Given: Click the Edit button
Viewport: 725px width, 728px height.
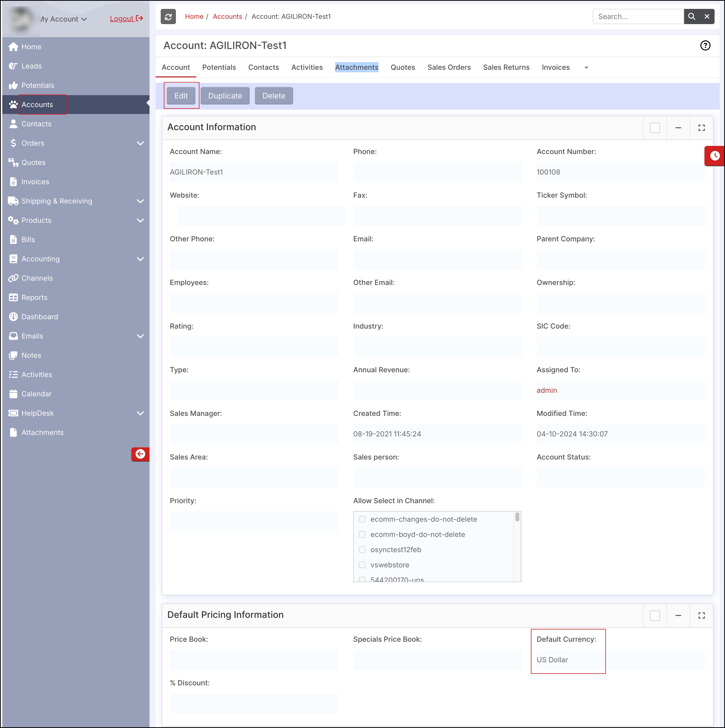Looking at the screenshot, I should point(181,96).
